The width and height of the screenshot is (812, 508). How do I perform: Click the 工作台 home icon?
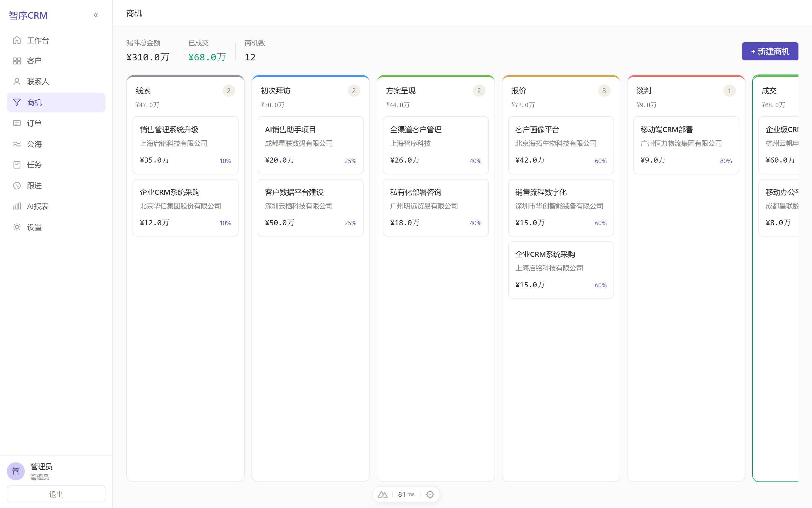(x=17, y=40)
